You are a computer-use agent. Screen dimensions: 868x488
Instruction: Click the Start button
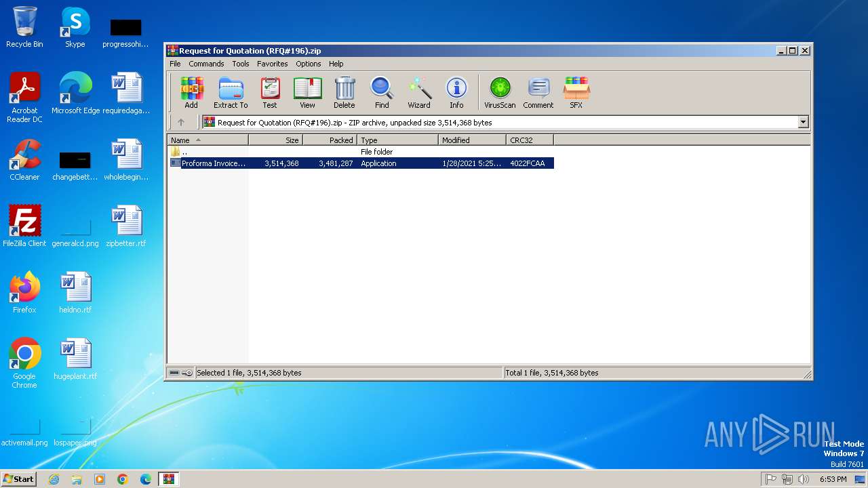click(x=19, y=479)
